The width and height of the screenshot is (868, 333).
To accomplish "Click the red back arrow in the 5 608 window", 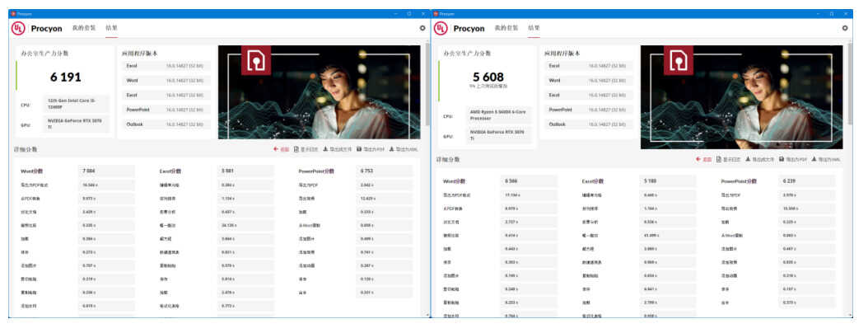I will [698, 159].
